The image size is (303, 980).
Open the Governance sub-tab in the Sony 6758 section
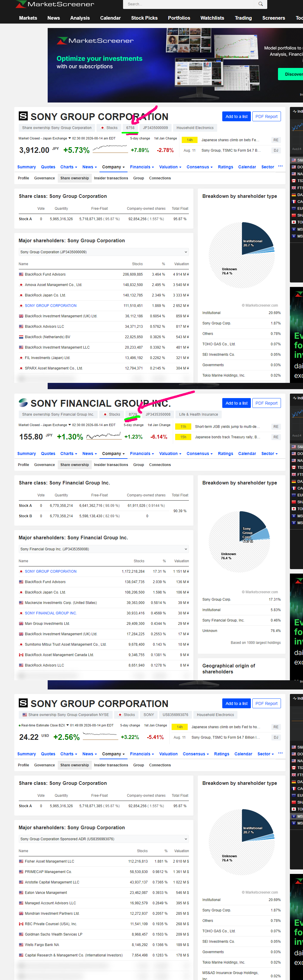pyautogui.click(x=44, y=178)
